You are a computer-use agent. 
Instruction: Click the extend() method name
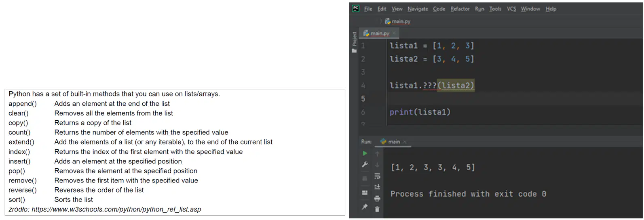21,142
